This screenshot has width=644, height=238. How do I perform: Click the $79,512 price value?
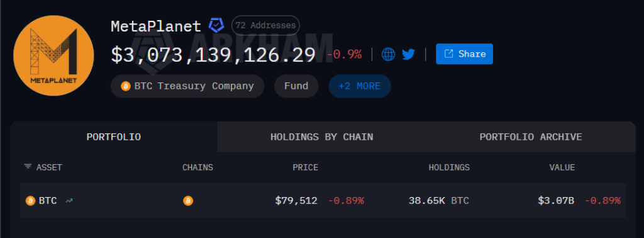[296, 201]
